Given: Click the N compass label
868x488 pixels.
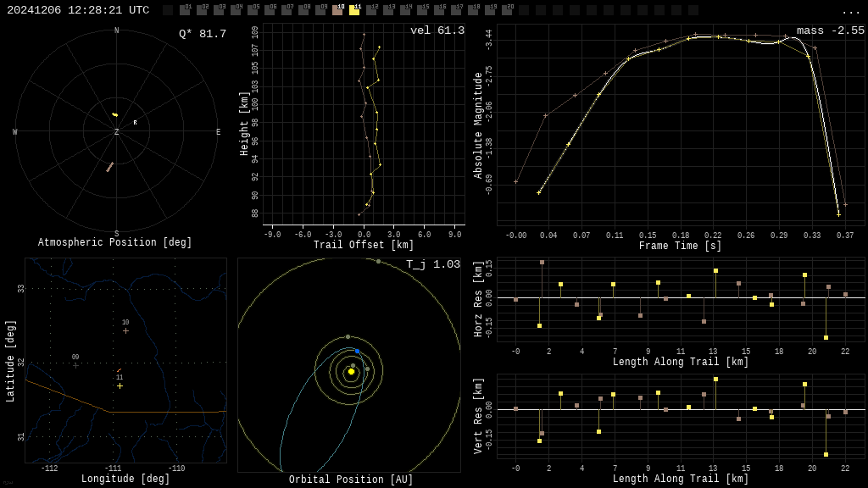Looking at the screenshot, I should click(x=116, y=30).
